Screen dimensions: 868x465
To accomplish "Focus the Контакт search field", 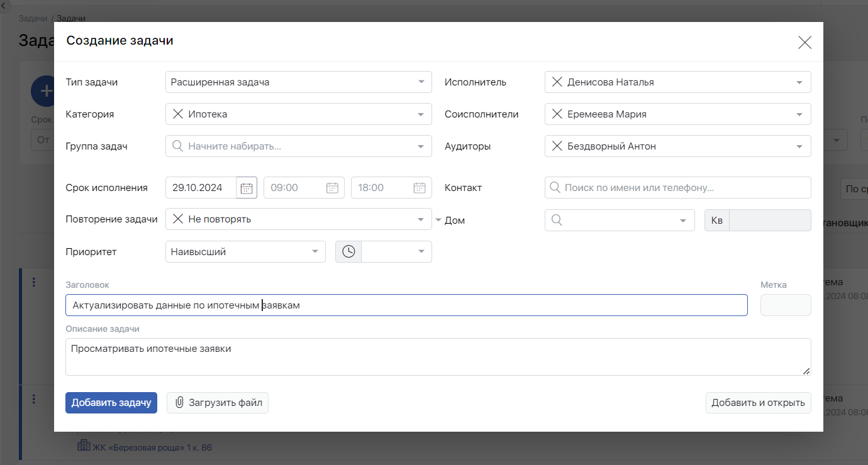I will (x=677, y=188).
